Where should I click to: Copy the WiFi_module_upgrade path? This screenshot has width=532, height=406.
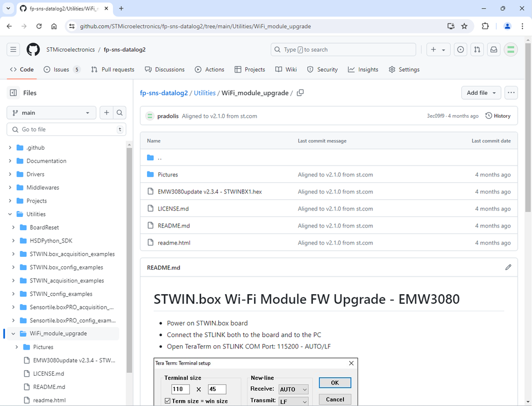[x=300, y=93]
